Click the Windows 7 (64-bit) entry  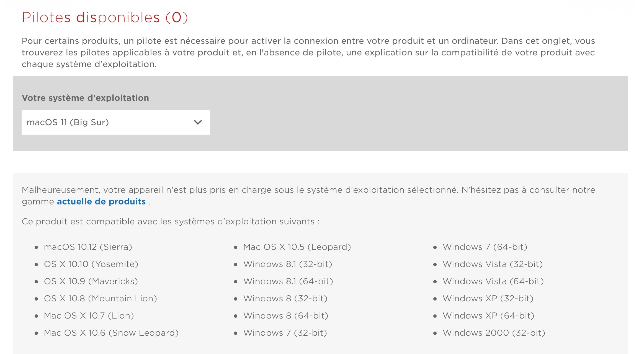point(485,247)
